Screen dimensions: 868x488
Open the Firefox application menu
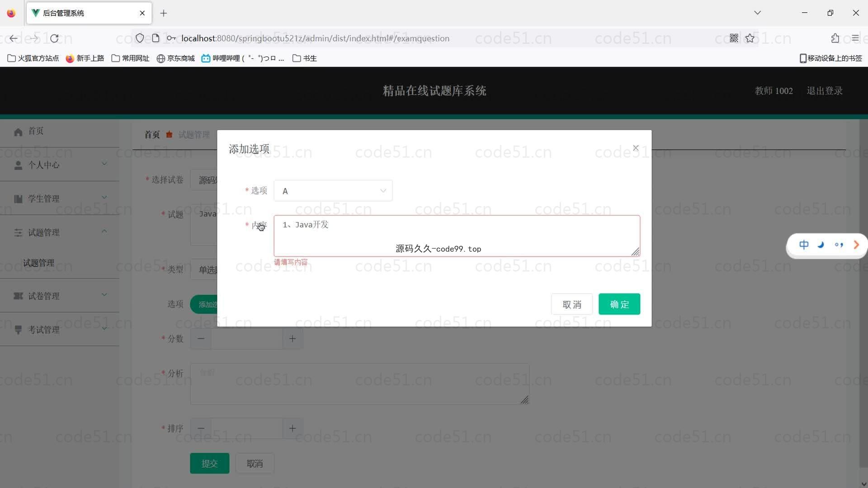click(855, 38)
